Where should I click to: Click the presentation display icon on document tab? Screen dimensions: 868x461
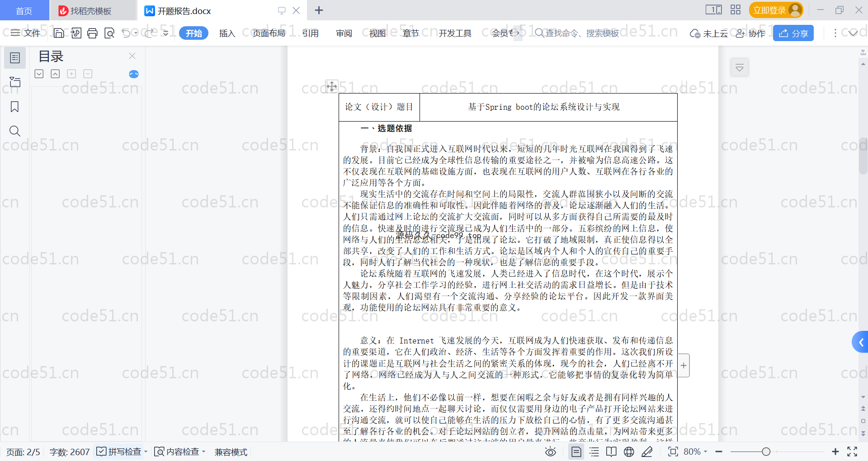click(282, 10)
